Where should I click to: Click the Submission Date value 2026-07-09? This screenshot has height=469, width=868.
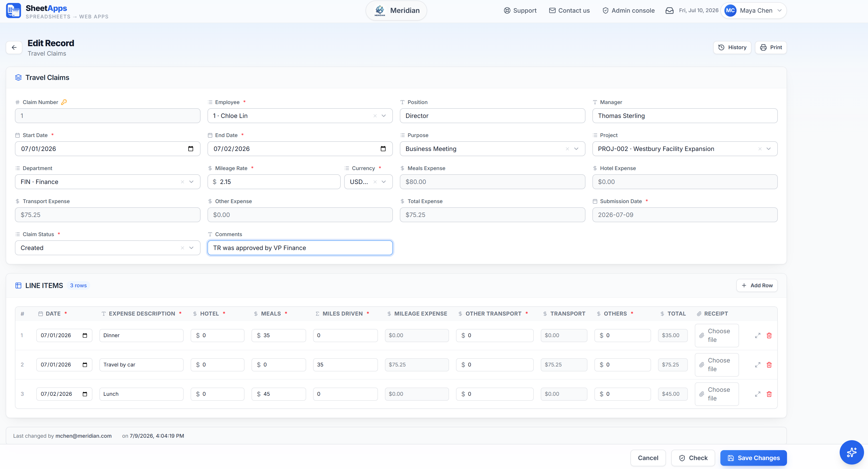[685, 215]
